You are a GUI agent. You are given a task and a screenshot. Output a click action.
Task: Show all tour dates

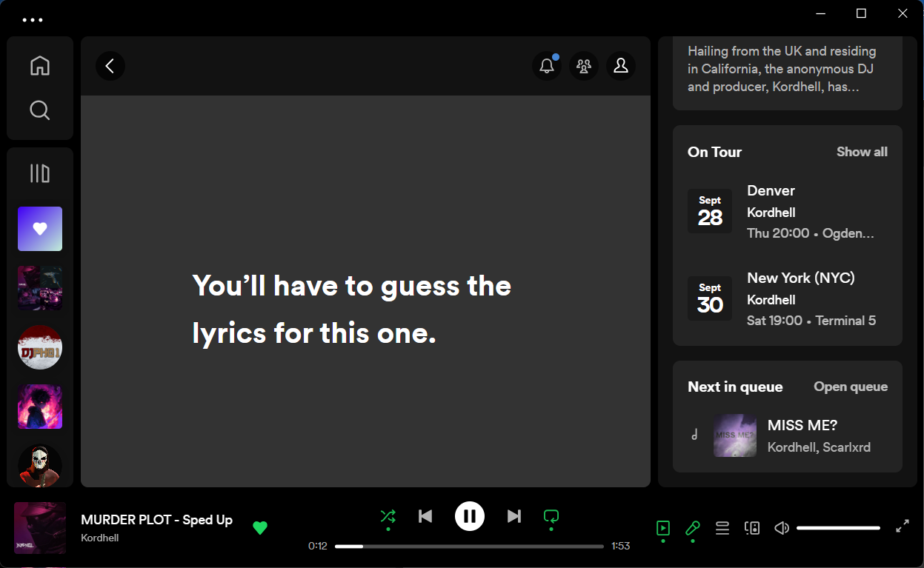[862, 152]
